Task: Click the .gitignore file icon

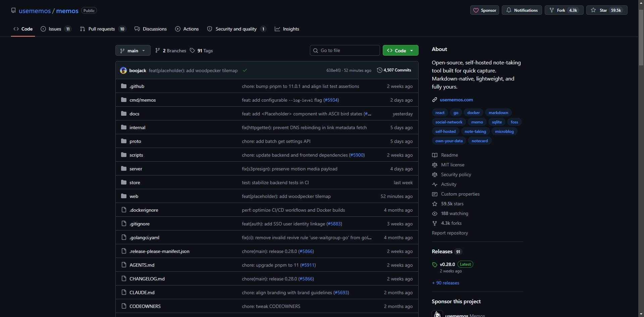Action: point(124,224)
